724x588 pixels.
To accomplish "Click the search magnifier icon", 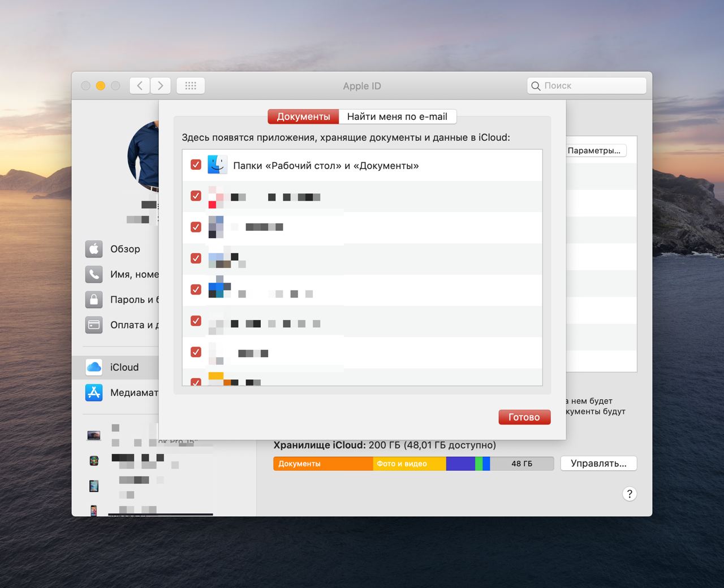I will pyautogui.click(x=536, y=86).
